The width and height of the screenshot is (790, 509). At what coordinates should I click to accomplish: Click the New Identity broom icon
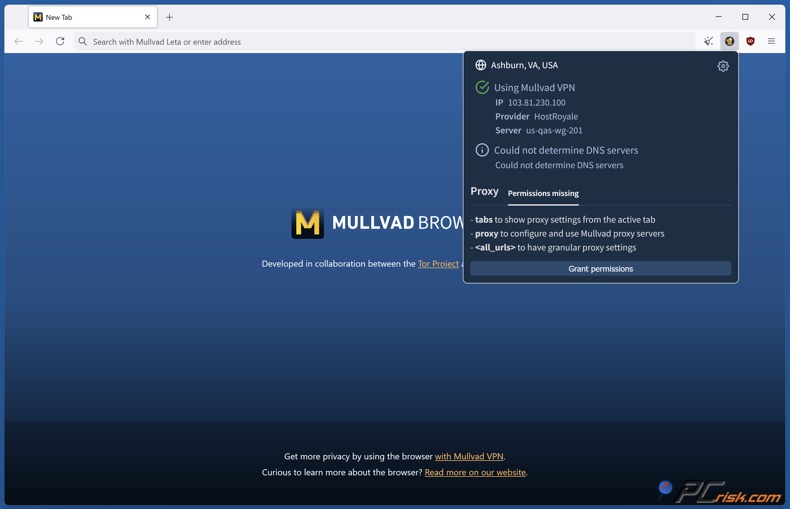point(708,41)
